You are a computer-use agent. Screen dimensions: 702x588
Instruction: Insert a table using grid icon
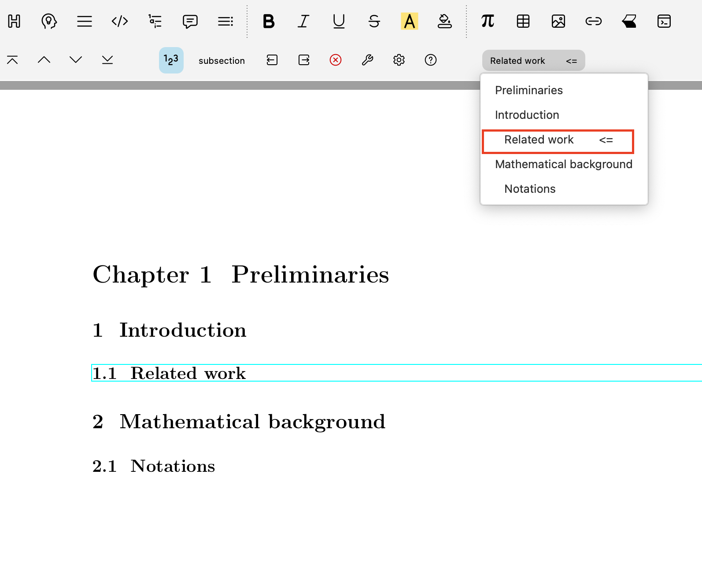pyautogui.click(x=523, y=21)
